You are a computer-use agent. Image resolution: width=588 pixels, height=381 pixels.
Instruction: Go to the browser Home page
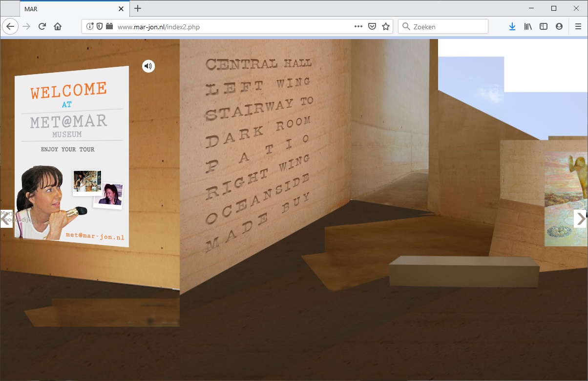[58, 27]
